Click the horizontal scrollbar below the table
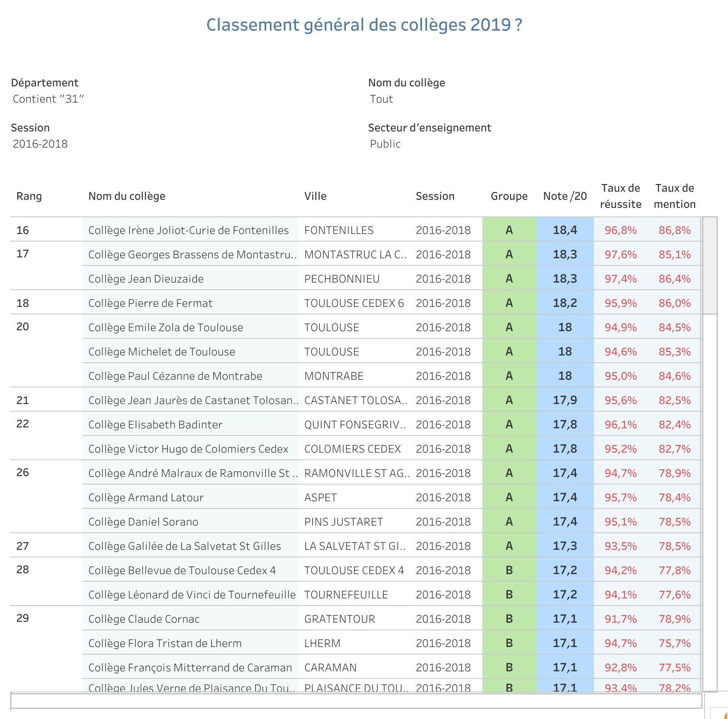Image resolution: width=728 pixels, height=719 pixels. click(x=356, y=701)
